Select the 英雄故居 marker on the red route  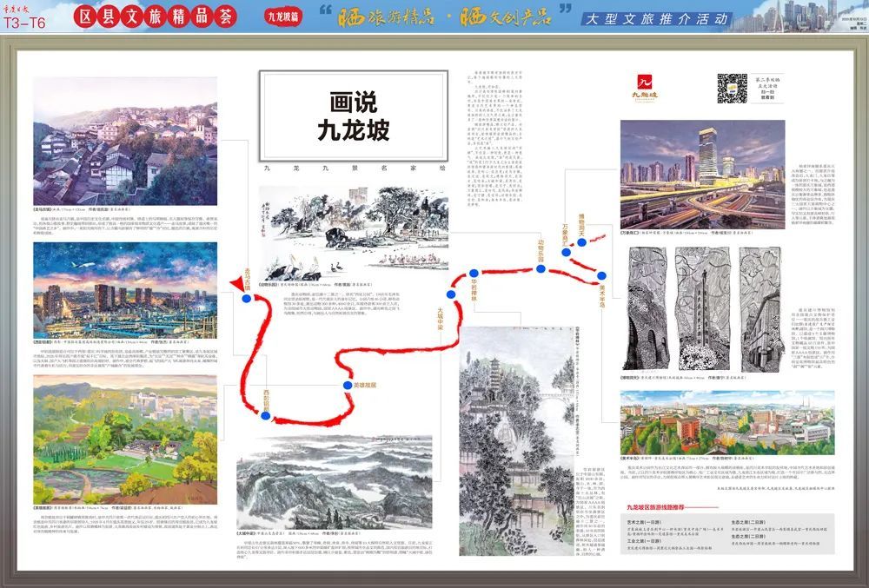tap(347, 384)
